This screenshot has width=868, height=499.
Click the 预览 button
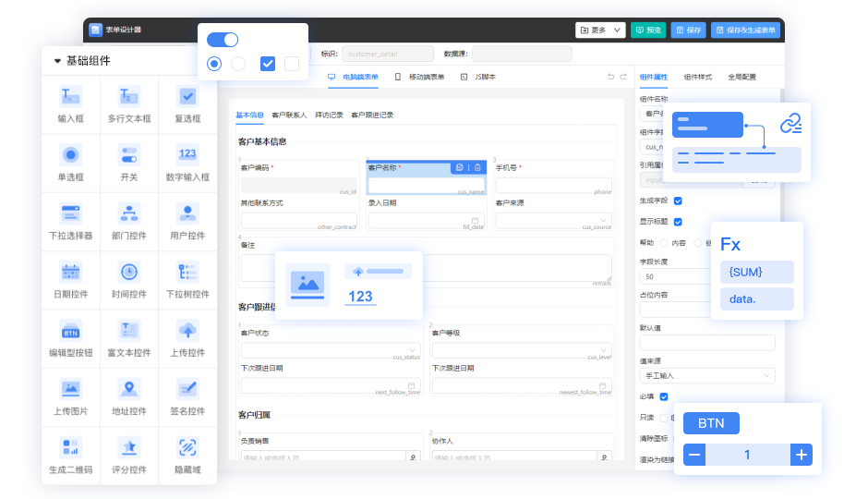click(x=648, y=30)
